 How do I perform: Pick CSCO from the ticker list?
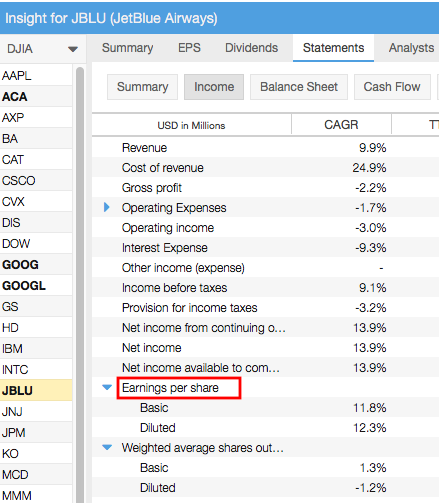[36, 181]
